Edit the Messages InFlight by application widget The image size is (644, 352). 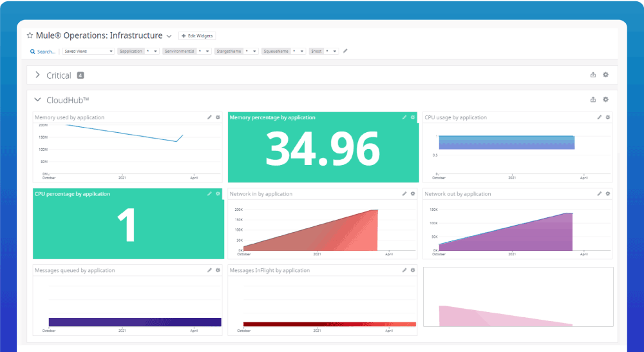pos(404,270)
